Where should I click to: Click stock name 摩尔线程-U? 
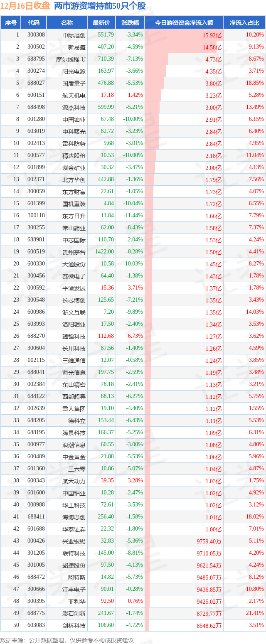[x=71, y=59]
